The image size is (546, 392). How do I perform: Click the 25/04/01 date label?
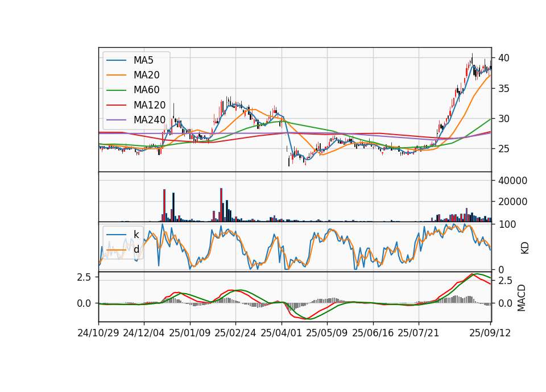click(282, 333)
